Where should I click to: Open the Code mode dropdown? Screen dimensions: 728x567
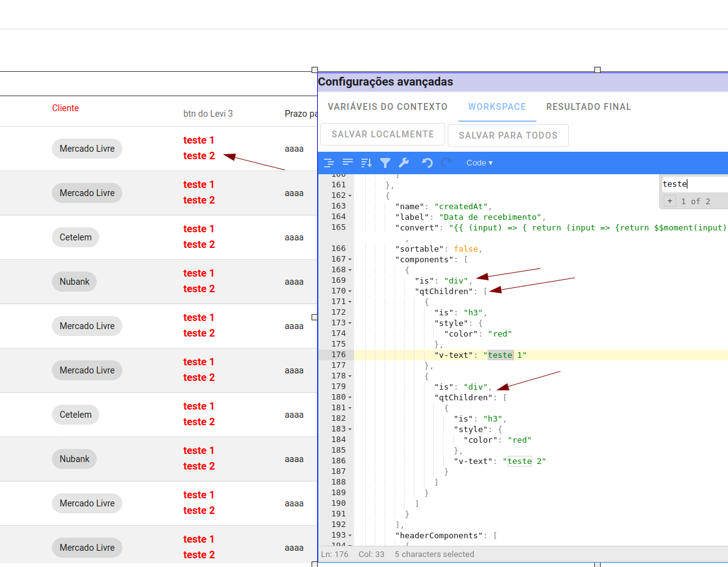[x=479, y=163]
